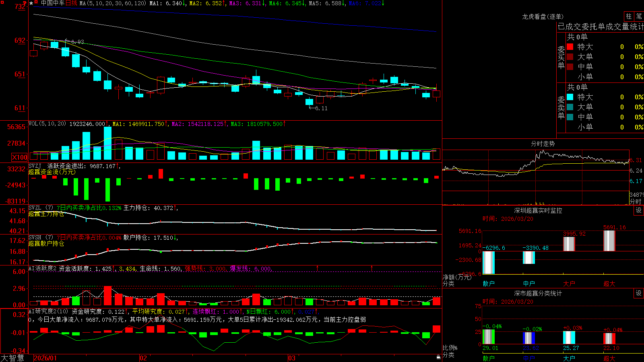Click the 中户 bar valued -3390.48
The image size is (644, 362).
pyautogui.click(x=529, y=257)
